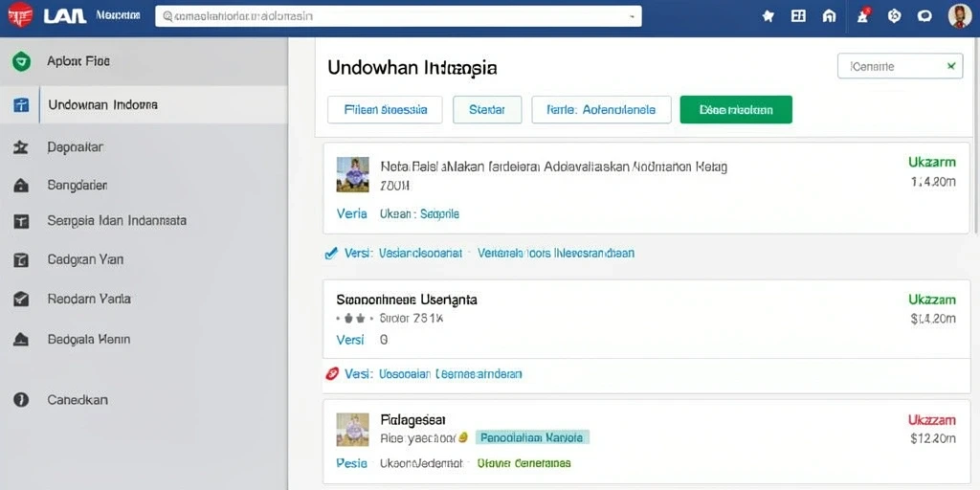This screenshot has width=980, height=490.
Task: Open the grid icon in header
Action: click(798, 16)
